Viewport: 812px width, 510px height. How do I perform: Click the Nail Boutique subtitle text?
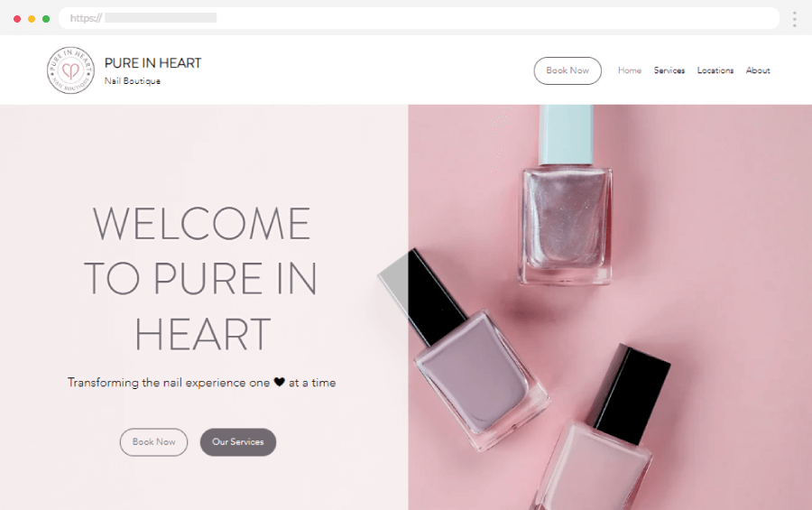pos(133,81)
